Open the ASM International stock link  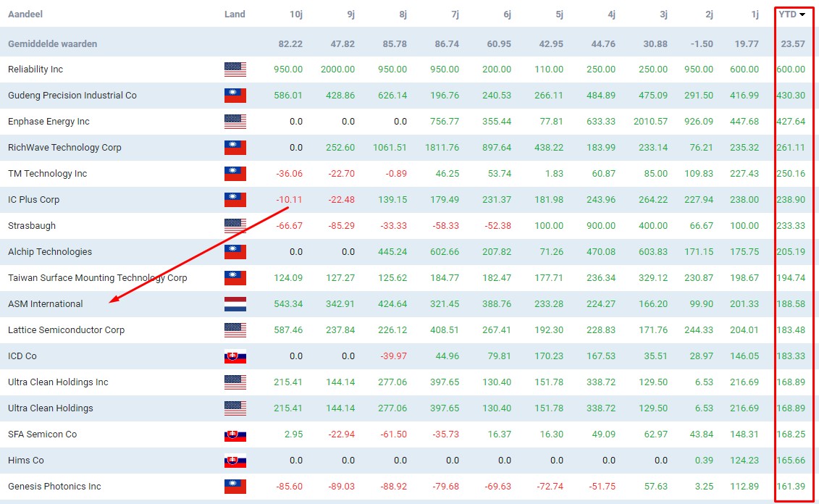tap(46, 304)
